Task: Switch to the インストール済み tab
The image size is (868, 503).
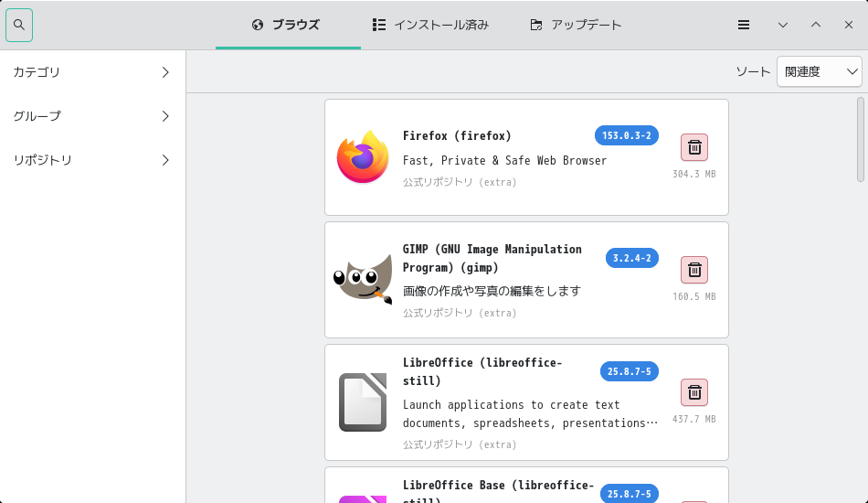Action: pyautogui.click(x=431, y=25)
